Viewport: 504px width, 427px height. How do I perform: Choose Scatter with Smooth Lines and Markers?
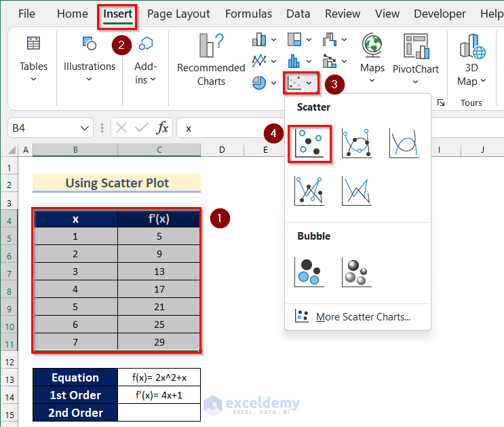tap(357, 143)
